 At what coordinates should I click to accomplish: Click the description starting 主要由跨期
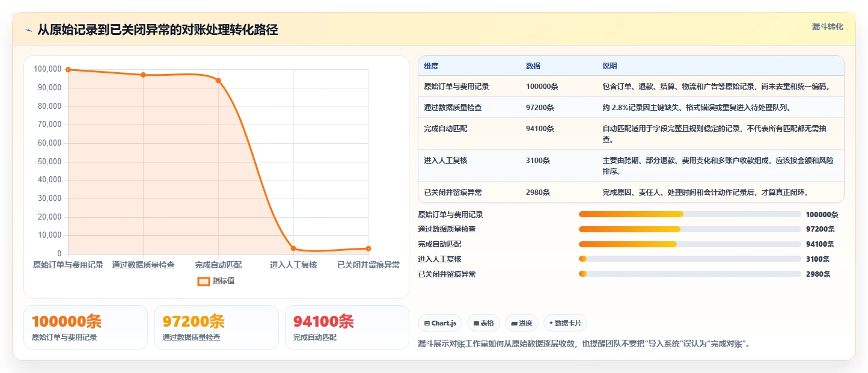click(x=718, y=165)
